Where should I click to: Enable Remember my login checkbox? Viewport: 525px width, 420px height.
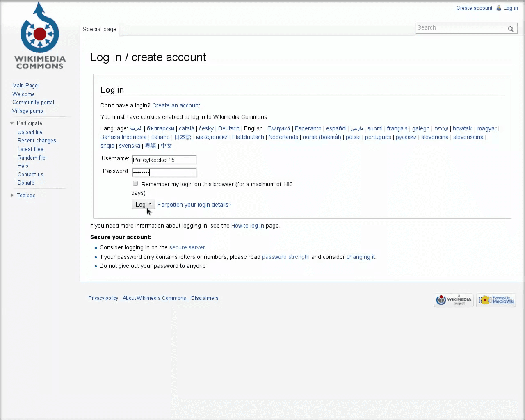[x=135, y=183]
